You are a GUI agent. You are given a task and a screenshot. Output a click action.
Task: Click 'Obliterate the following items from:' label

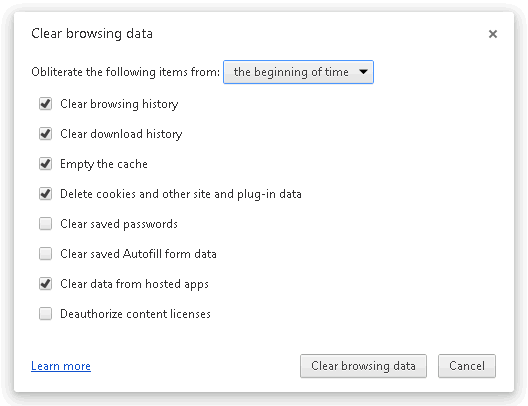click(x=125, y=72)
